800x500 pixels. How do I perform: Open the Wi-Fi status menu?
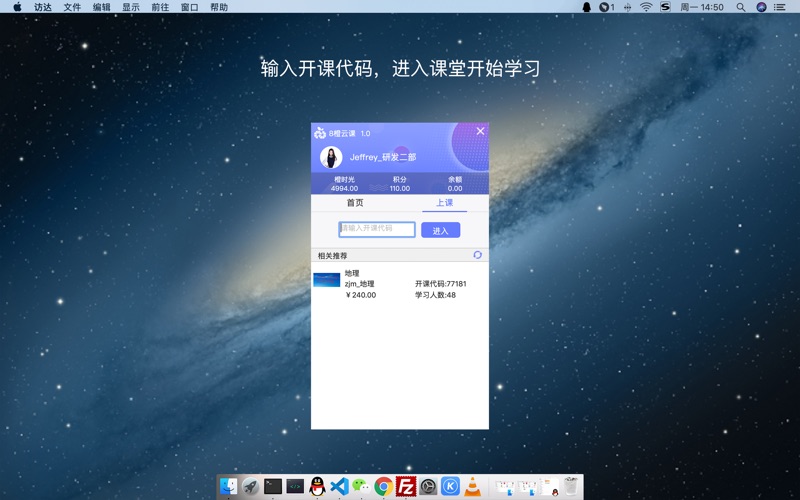(646, 7)
